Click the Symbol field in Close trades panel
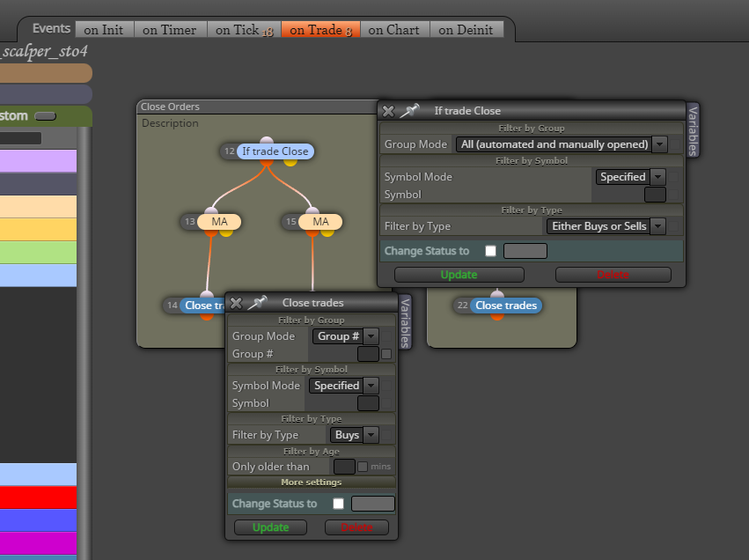Image resolution: width=749 pixels, height=560 pixels. (368, 403)
